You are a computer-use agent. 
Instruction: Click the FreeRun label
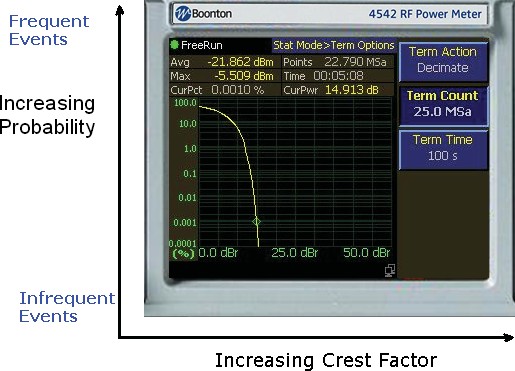click(201, 45)
